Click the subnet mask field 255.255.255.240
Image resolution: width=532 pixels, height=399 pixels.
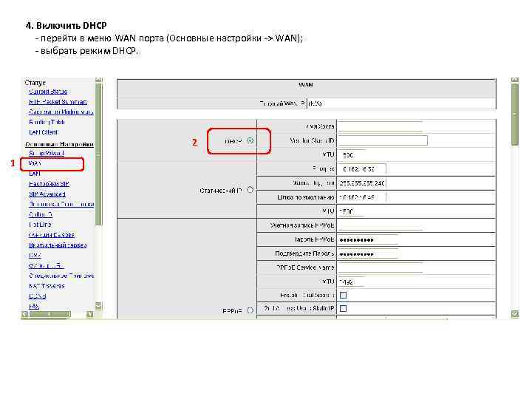pyautogui.click(x=361, y=183)
